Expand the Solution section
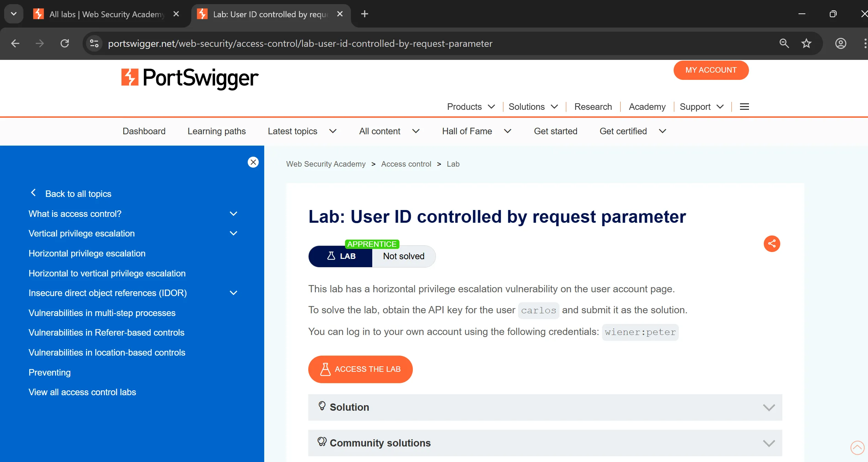The width and height of the screenshot is (868, 462). 545,407
